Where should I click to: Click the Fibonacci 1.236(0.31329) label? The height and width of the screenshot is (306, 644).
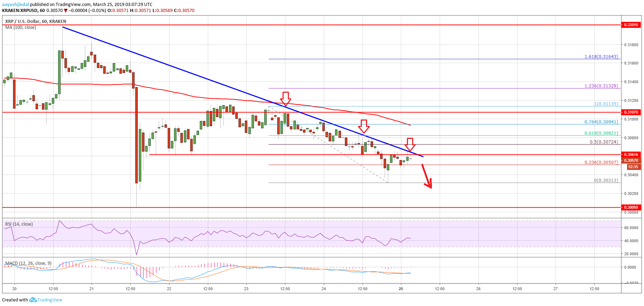click(601, 86)
